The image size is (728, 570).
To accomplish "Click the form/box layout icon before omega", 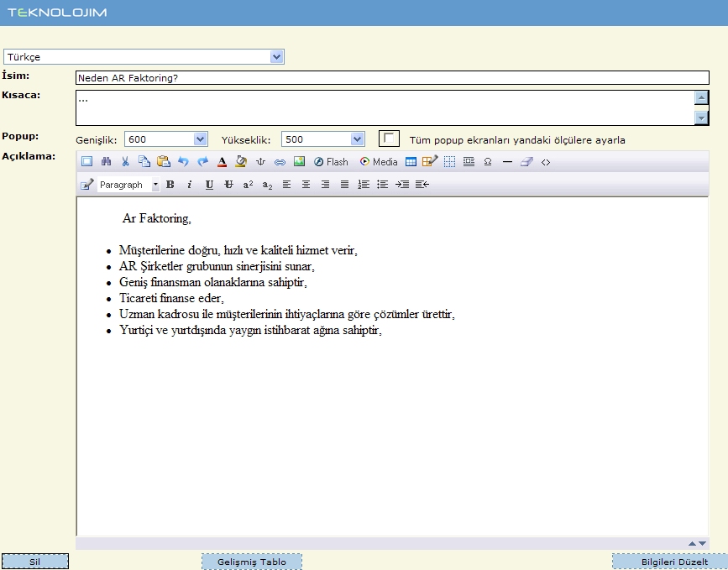I will click(469, 161).
